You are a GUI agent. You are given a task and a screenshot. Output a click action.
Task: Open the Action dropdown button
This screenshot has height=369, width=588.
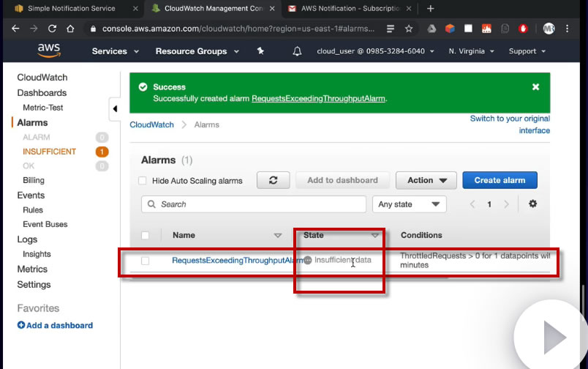(x=426, y=180)
